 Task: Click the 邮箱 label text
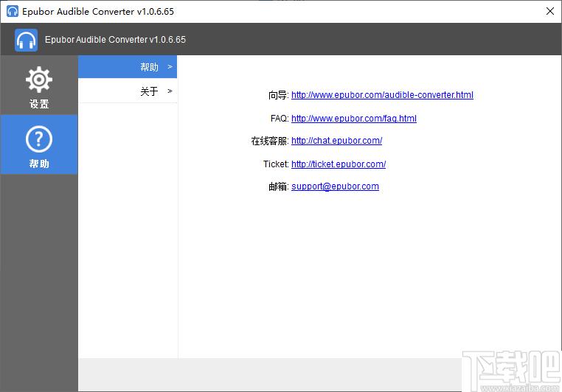coord(278,187)
